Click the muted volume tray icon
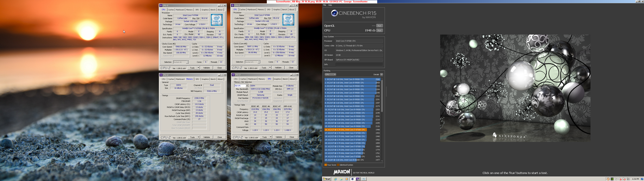Image resolution: width=644 pixels, height=181 pixels. 620,179
